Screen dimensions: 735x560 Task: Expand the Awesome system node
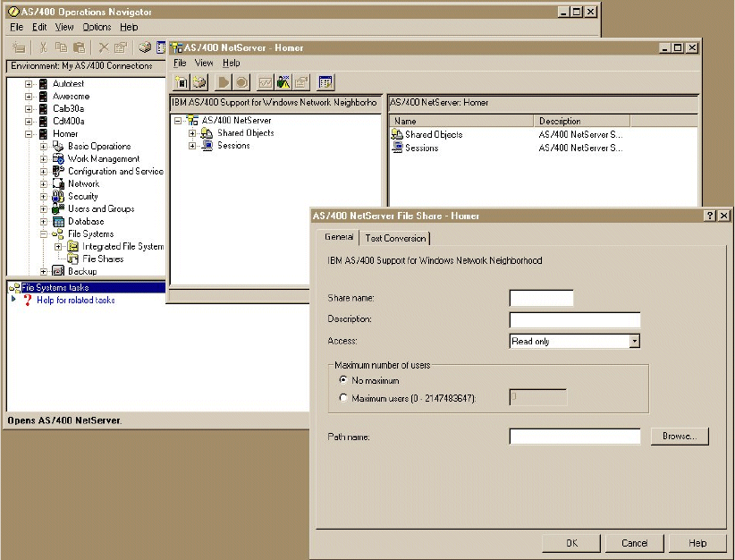[x=29, y=96]
